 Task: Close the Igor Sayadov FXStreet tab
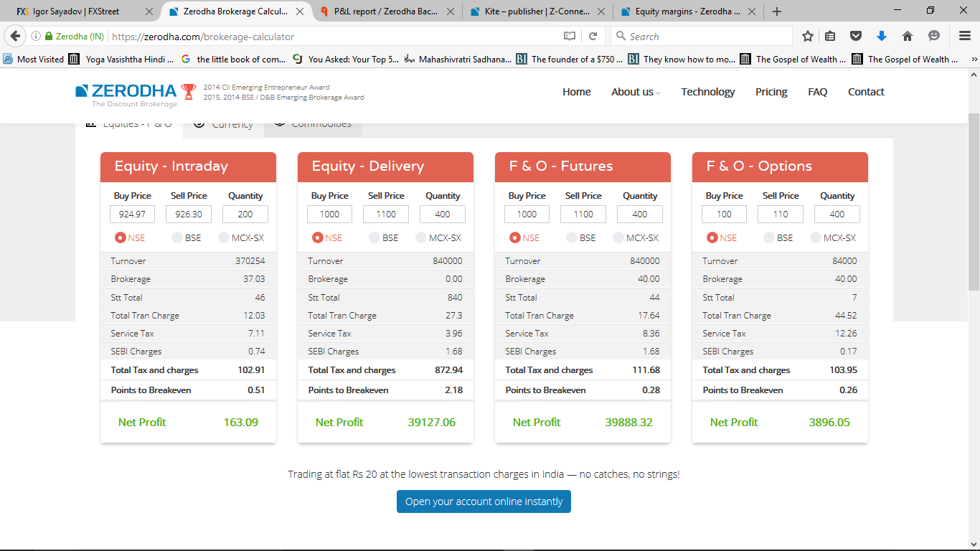149,11
